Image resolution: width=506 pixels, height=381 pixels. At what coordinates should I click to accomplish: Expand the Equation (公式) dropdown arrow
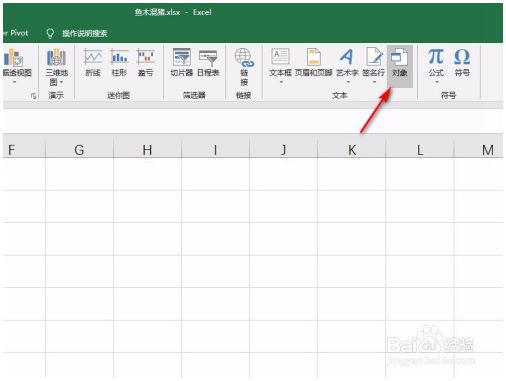click(437, 82)
